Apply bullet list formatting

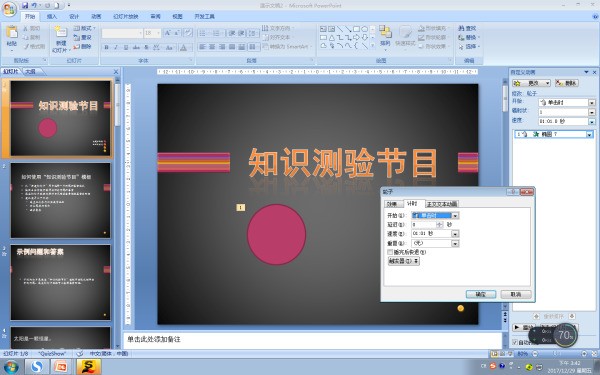(203, 33)
